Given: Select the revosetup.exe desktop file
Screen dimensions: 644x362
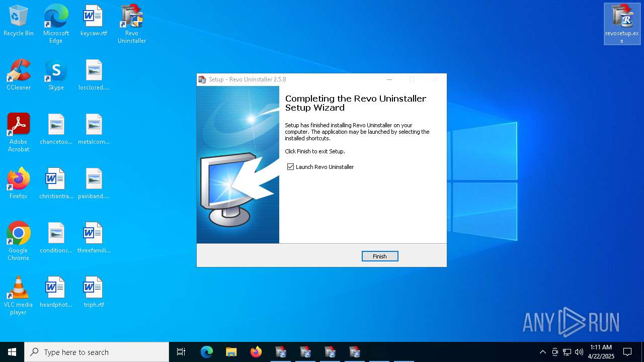Looking at the screenshot, I should coord(622,24).
